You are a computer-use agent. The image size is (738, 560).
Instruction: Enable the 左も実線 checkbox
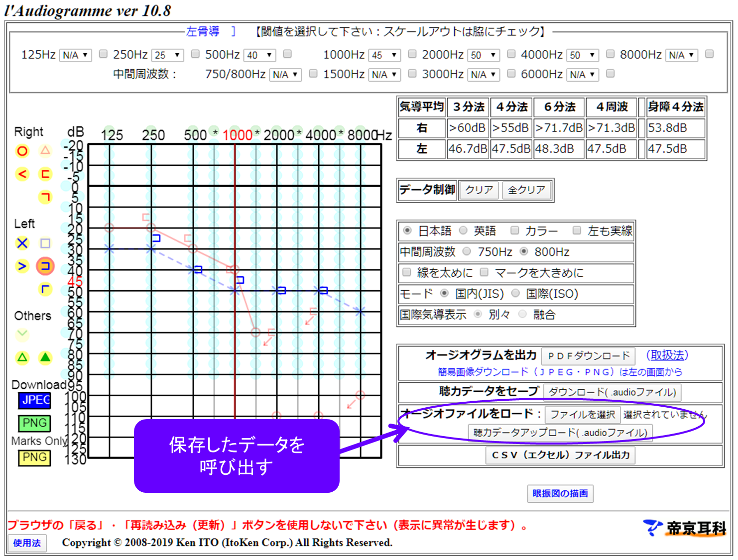(577, 230)
